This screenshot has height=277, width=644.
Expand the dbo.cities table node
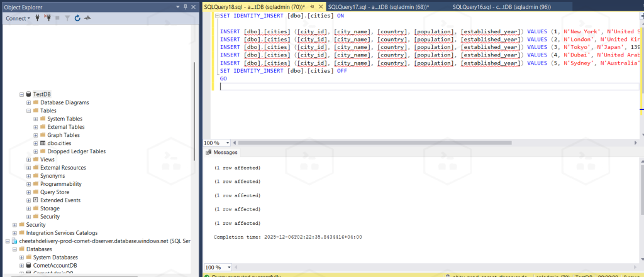point(35,143)
